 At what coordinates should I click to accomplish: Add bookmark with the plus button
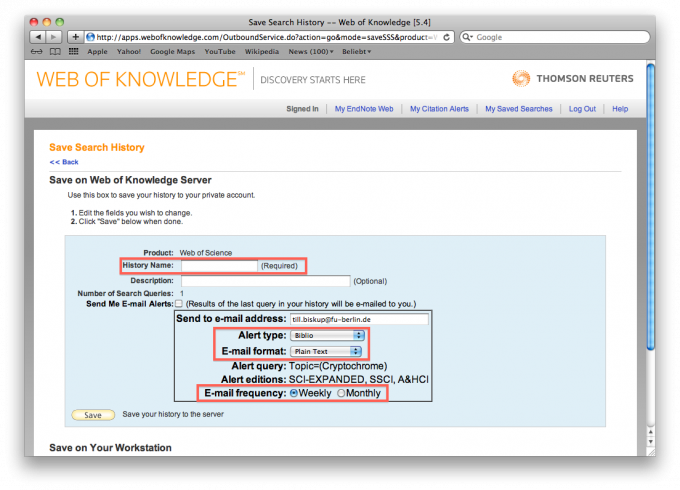click(75, 37)
